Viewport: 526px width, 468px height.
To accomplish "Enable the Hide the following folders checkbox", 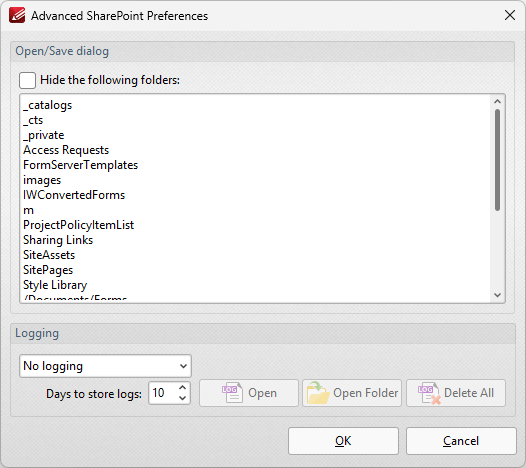I will 28,81.
